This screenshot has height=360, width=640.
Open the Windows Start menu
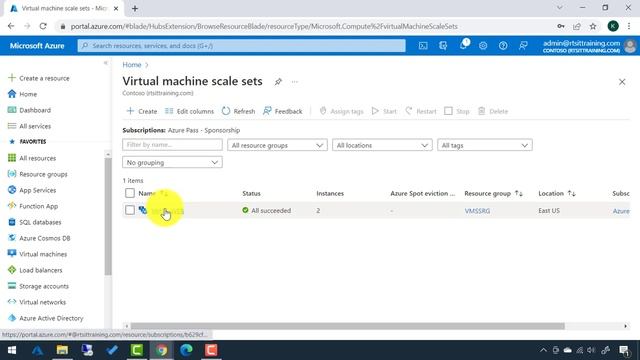pyautogui.click(x=12, y=350)
